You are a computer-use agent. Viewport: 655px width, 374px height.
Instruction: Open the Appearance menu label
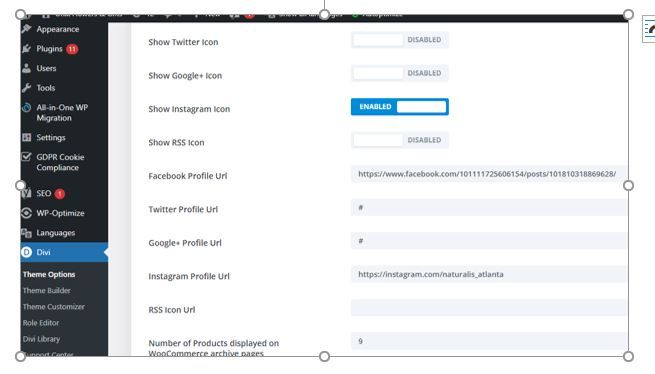58,29
